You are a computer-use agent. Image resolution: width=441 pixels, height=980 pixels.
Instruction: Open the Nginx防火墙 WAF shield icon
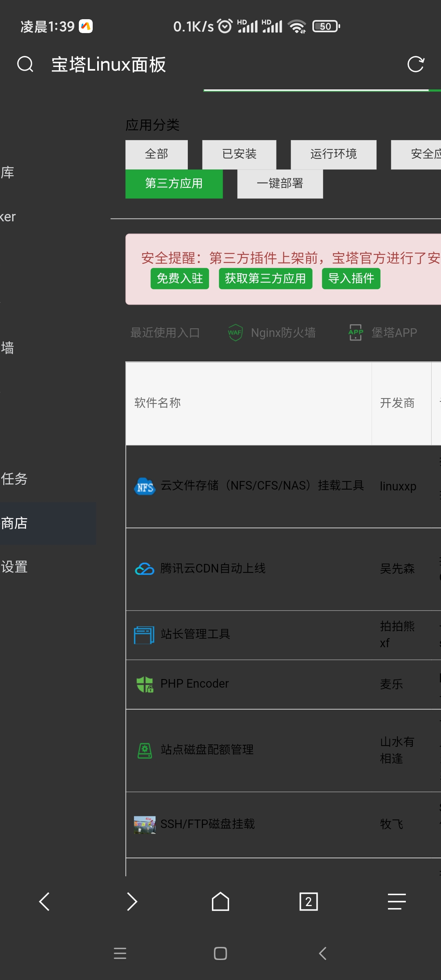tap(235, 332)
